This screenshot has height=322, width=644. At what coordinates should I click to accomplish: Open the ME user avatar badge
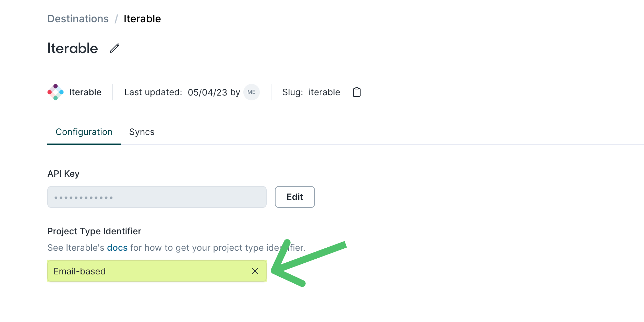(x=251, y=92)
